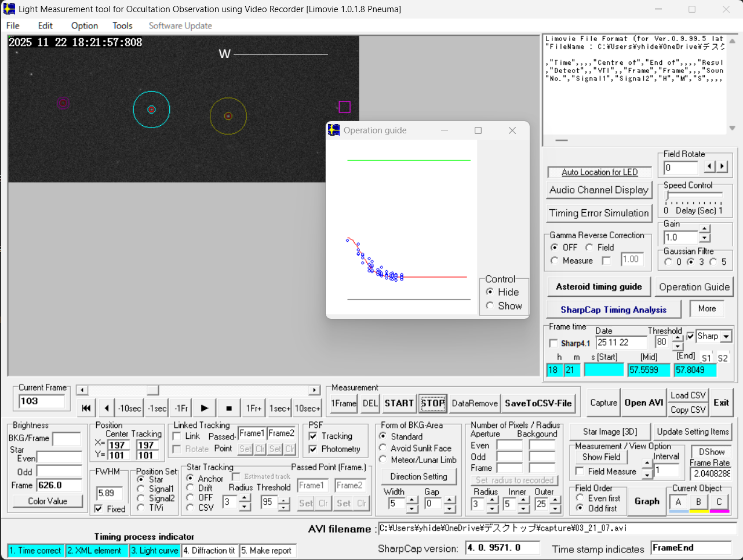Advance one frame with 1Fr+

[254, 408]
